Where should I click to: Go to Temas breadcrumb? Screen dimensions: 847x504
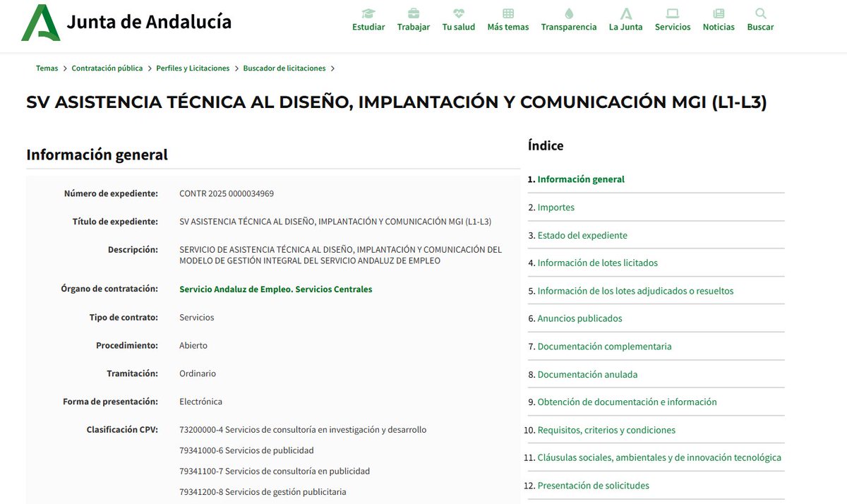pos(47,68)
